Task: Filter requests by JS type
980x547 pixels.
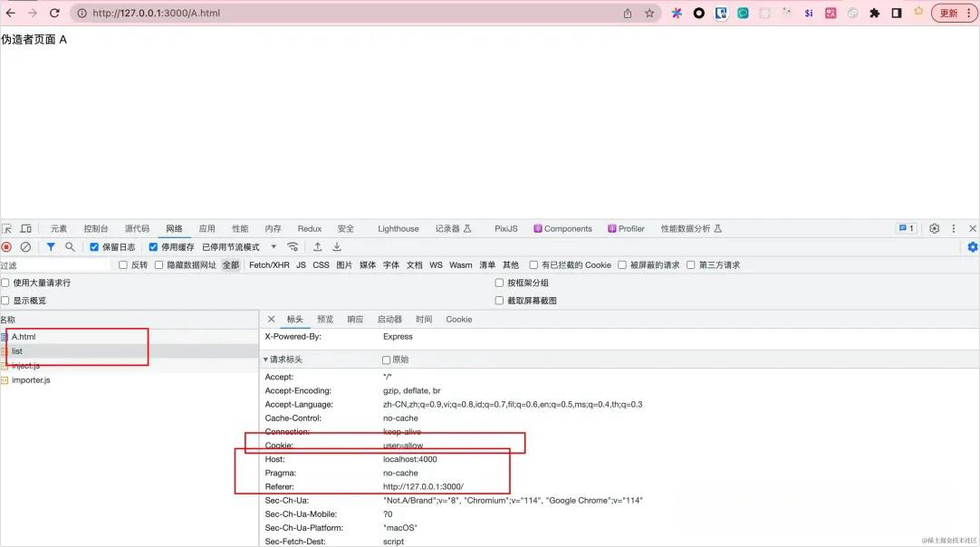Action: coord(301,265)
